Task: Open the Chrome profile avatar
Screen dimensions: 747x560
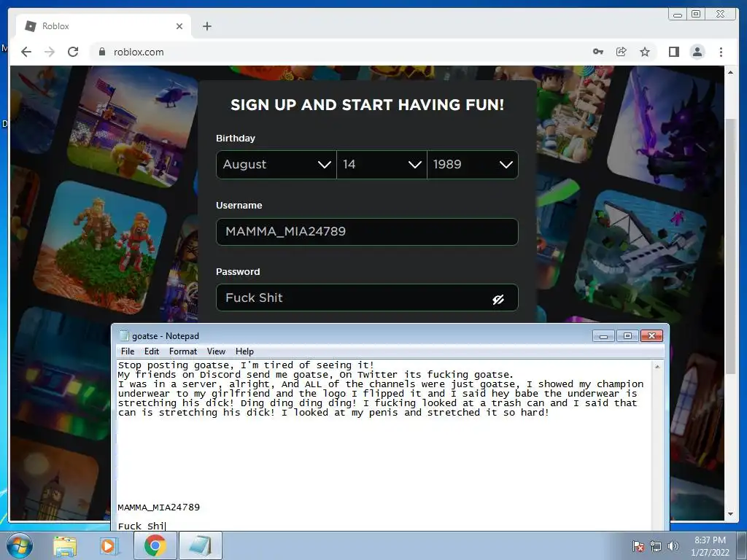Action: point(697,52)
